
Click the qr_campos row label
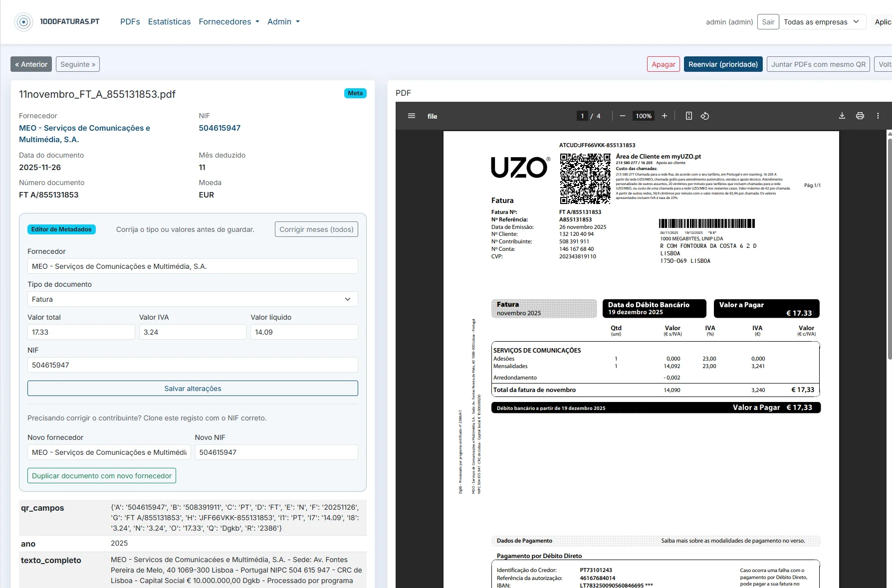tap(42, 508)
